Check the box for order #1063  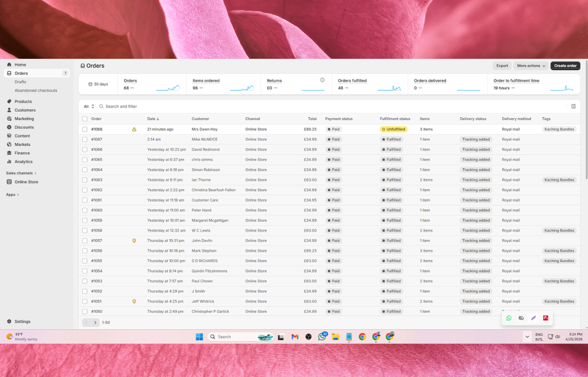[x=85, y=180]
